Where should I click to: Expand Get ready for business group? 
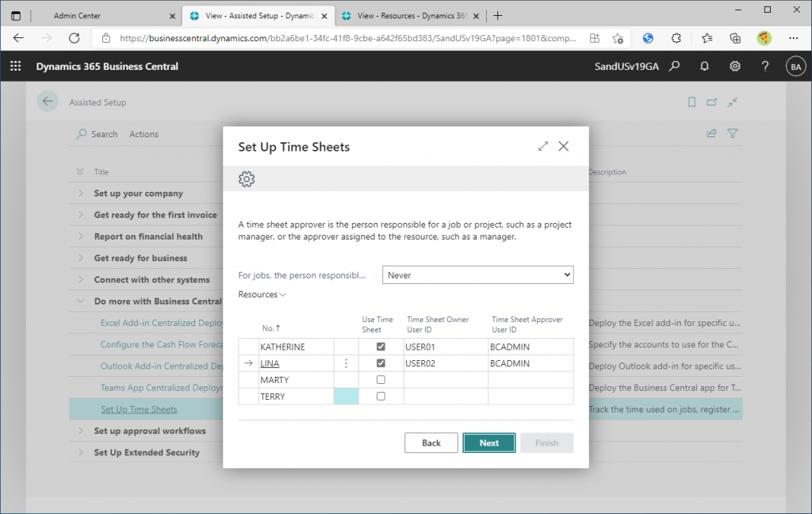(81, 258)
